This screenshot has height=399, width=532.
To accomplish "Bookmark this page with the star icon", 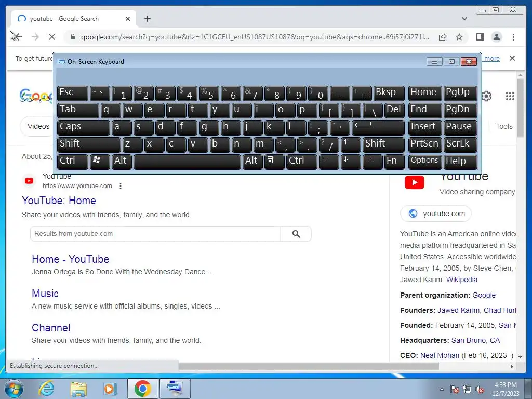I will (x=459, y=37).
